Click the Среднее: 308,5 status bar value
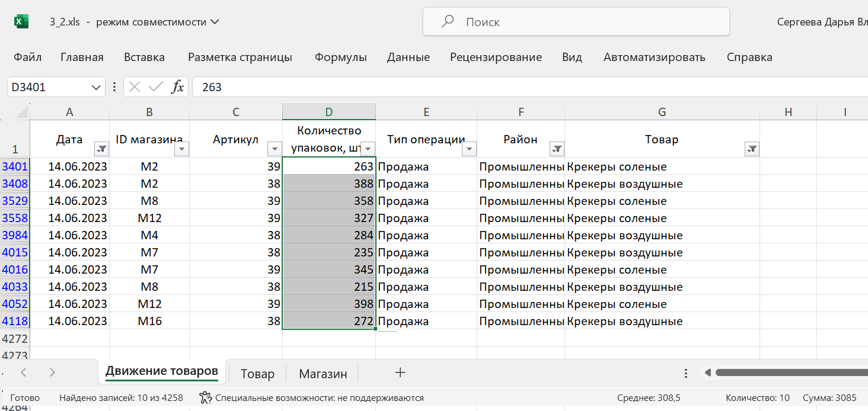 pyautogui.click(x=649, y=398)
